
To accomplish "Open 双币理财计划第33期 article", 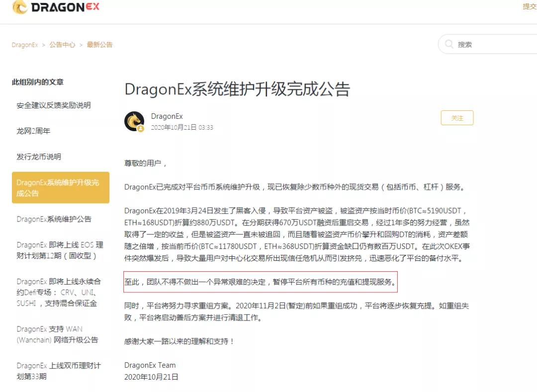I will (59, 371).
